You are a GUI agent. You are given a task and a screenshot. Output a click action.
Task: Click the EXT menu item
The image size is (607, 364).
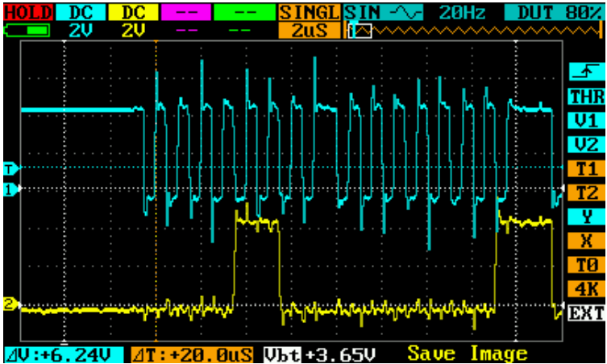[x=587, y=313]
